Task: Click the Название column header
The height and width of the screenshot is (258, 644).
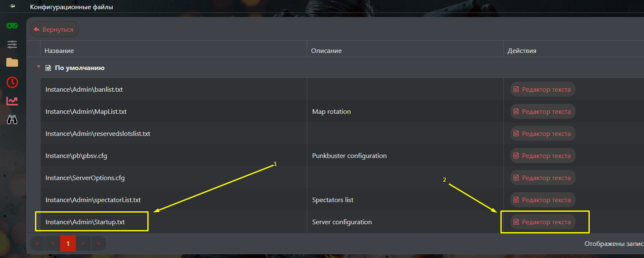Action: [58, 50]
